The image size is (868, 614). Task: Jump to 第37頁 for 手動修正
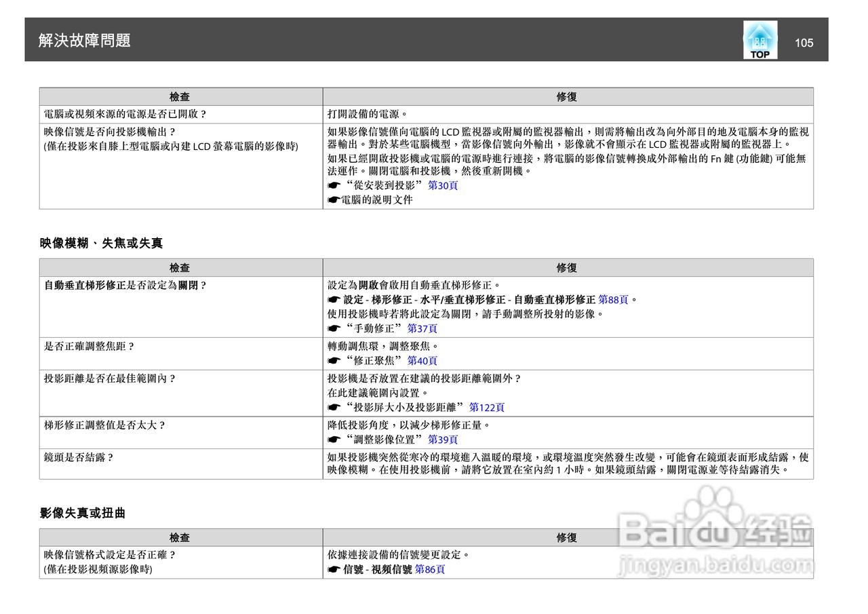click(x=422, y=328)
